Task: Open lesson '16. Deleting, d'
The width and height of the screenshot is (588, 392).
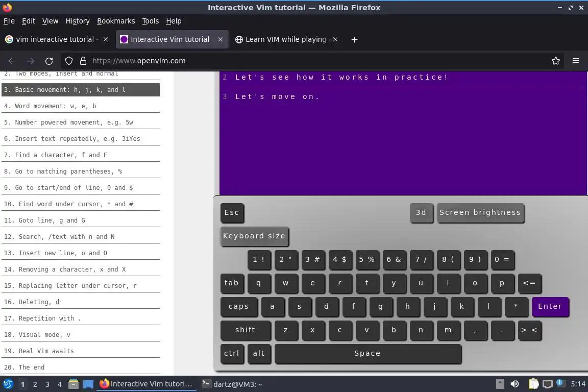Action: (81, 302)
